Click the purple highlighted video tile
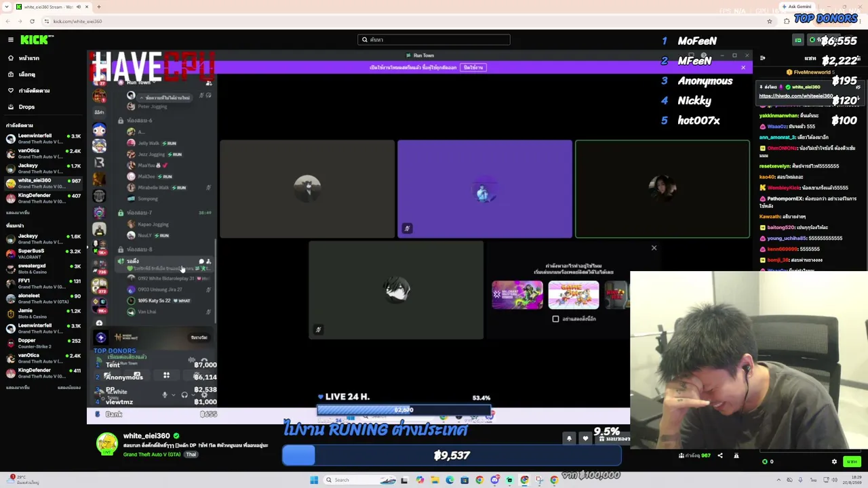 (x=484, y=189)
